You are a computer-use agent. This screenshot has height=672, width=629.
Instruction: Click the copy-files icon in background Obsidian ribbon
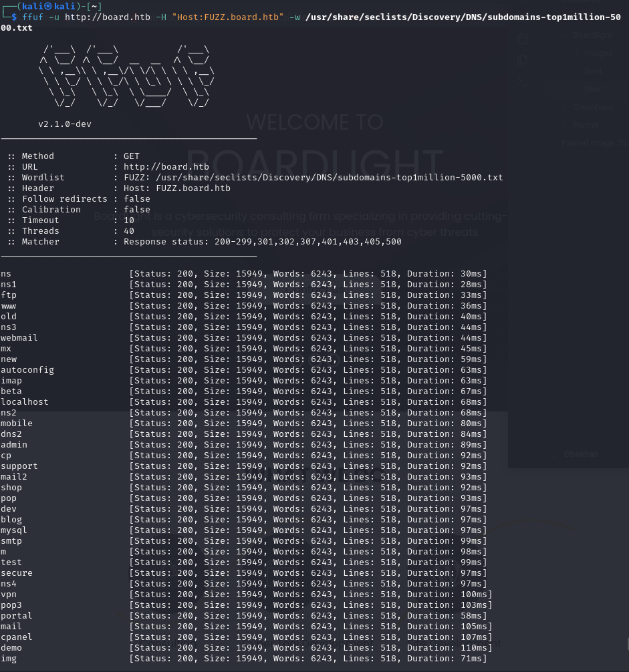(x=523, y=59)
